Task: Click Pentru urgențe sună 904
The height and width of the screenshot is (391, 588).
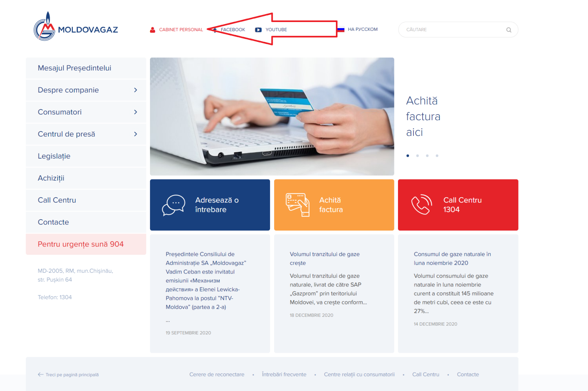Action: point(86,244)
